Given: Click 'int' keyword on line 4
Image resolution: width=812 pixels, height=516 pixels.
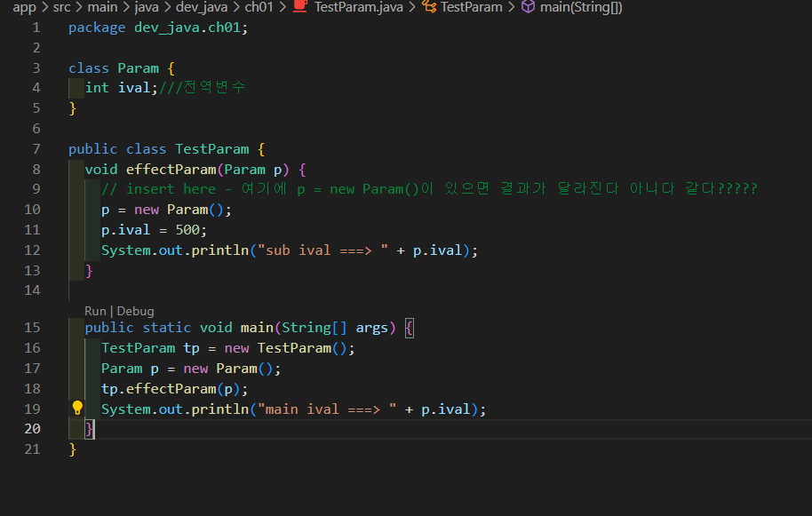Looking at the screenshot, I should (x=97, y=88).
